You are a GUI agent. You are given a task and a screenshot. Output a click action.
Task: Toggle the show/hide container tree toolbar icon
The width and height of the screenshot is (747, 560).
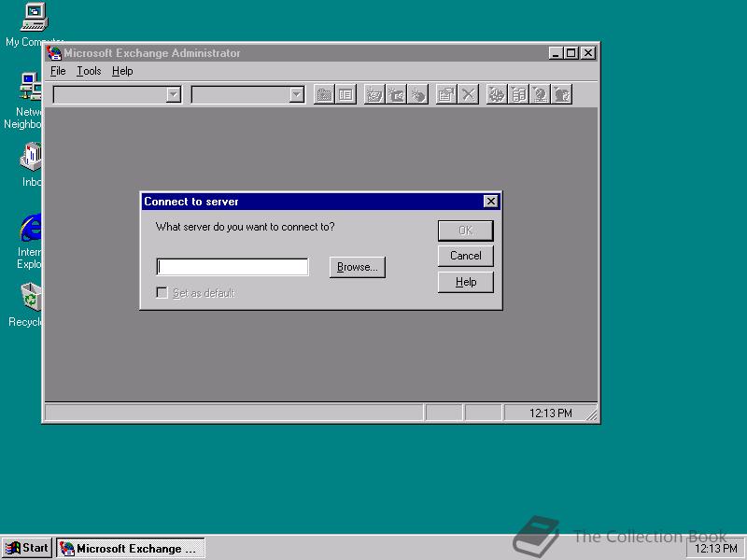(345, 94)
